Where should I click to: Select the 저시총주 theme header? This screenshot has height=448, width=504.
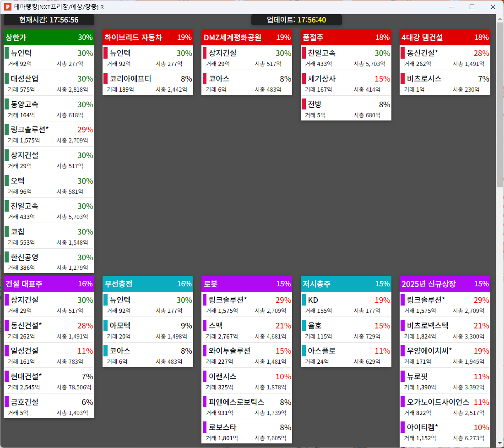tap(346, 284)
